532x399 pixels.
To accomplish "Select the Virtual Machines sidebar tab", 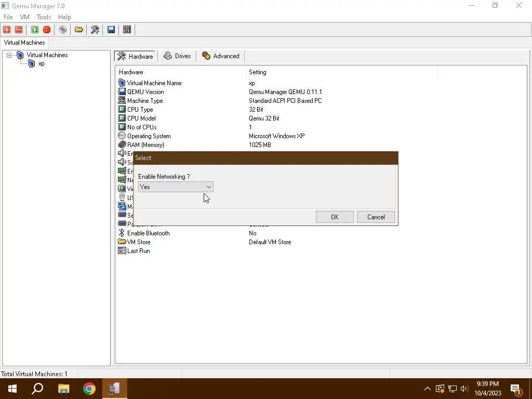I will [x=24, y=43].
